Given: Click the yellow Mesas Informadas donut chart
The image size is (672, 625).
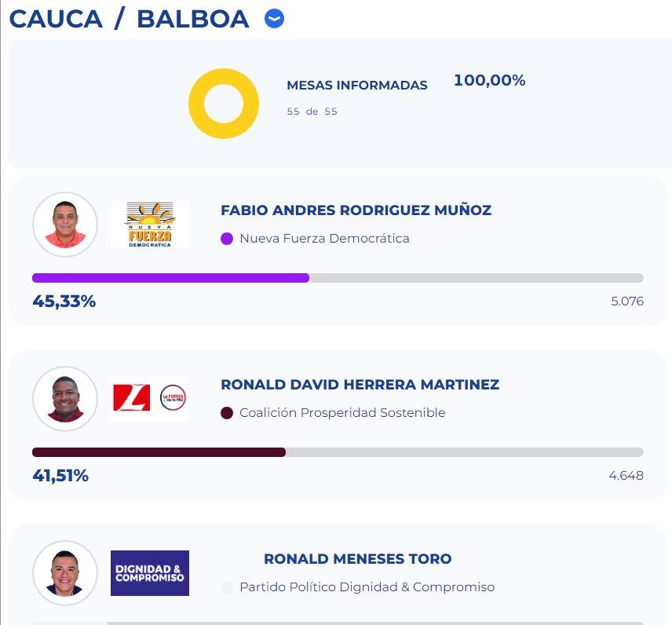Looking at the screenshot, I should point(223,103).
